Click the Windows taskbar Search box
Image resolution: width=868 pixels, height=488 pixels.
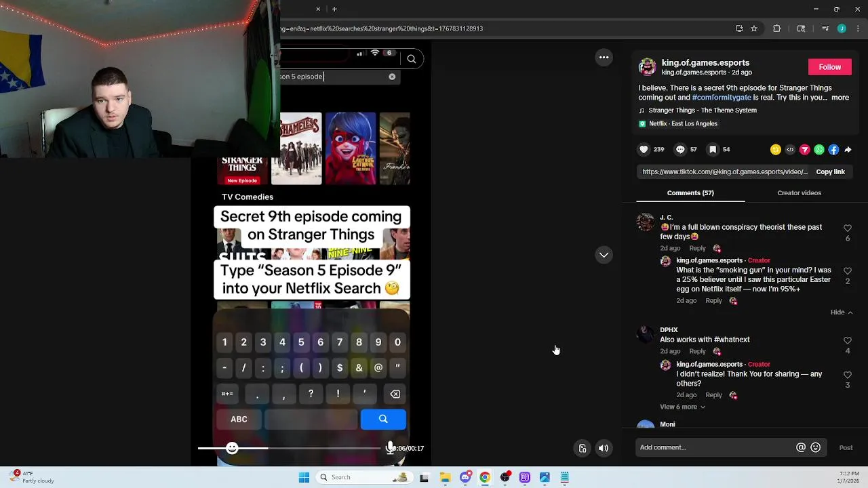(x=365, y=477)
